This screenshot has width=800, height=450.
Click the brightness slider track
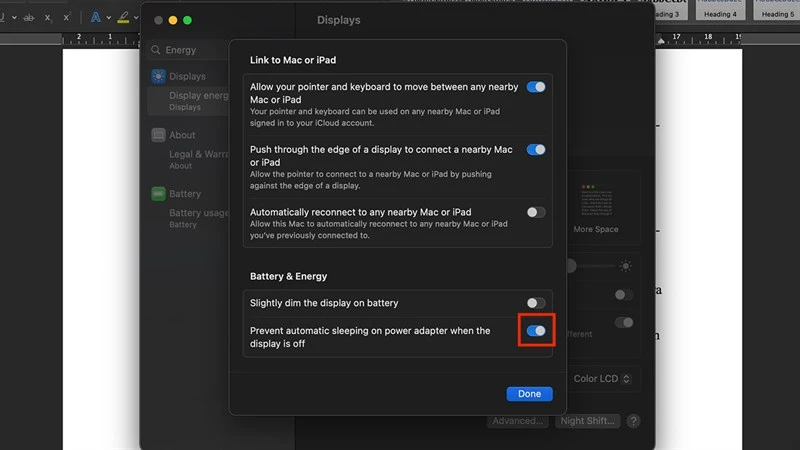pos(591,266)
